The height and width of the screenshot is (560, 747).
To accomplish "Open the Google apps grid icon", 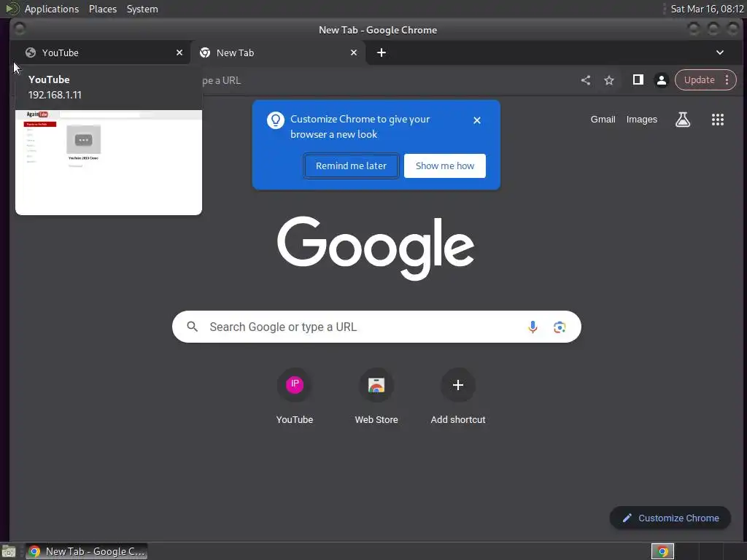I will pyautogui.click(x=718, y=120).
